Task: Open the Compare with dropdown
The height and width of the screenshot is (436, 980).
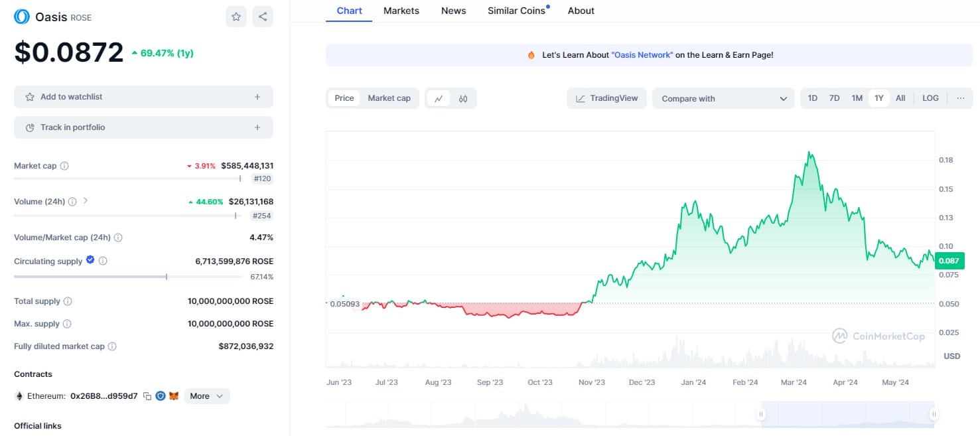Action: point(723,98)
